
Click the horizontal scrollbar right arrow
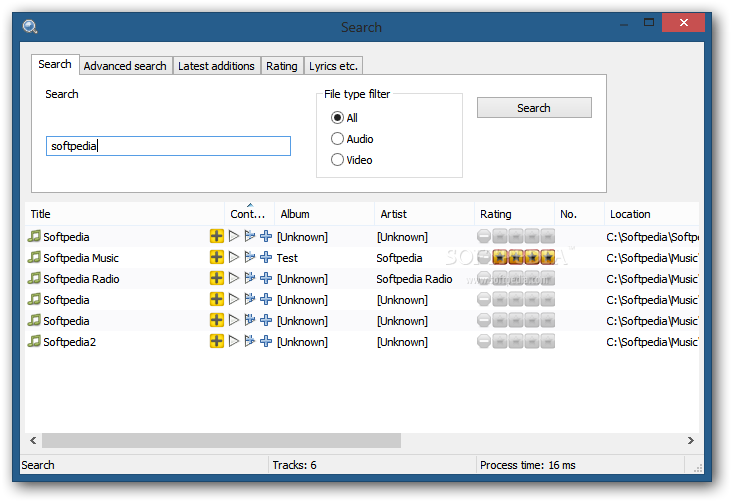click(690, 440)
